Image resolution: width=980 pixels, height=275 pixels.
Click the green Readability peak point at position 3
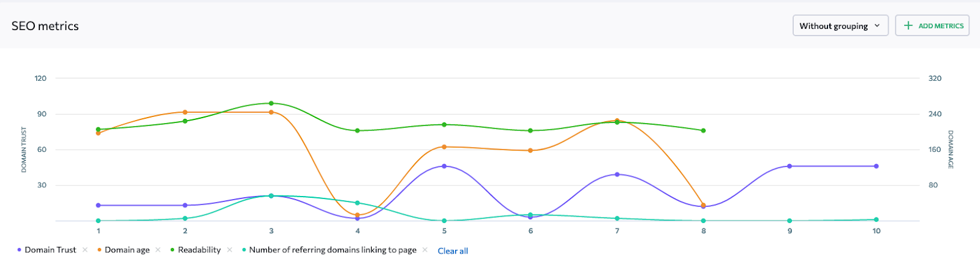pos(271,104)
